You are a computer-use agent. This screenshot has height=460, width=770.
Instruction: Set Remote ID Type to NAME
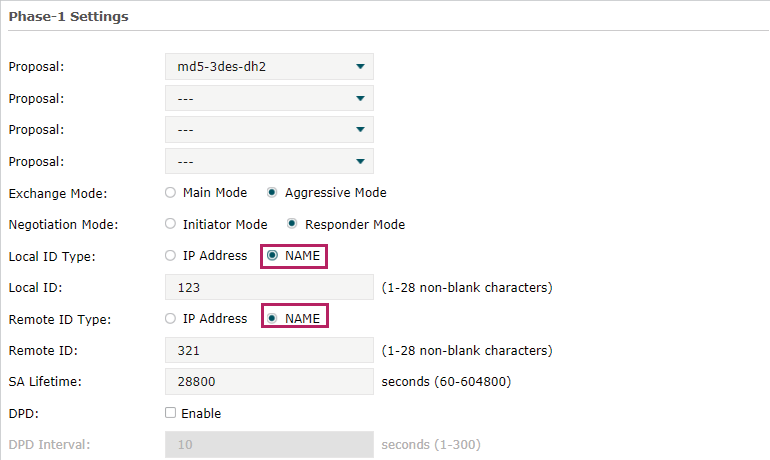(272, 319)
